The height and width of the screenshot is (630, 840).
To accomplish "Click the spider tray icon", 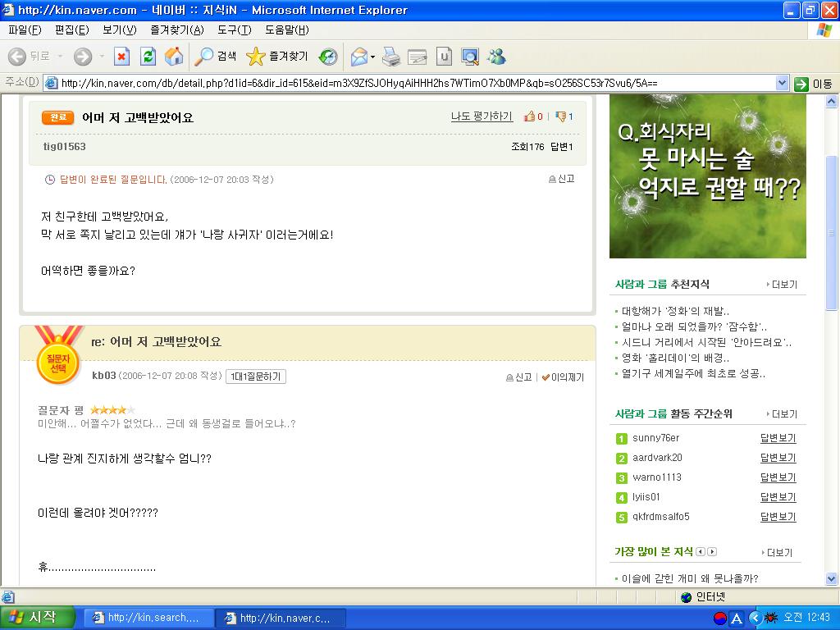I will pos(771,618).
